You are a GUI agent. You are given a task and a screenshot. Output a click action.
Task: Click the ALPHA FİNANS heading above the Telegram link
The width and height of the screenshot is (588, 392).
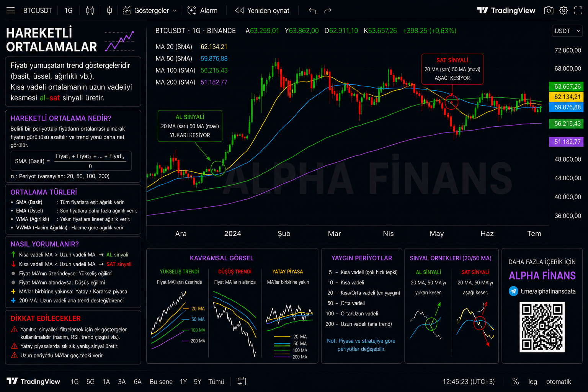click(x=542, y=276)
